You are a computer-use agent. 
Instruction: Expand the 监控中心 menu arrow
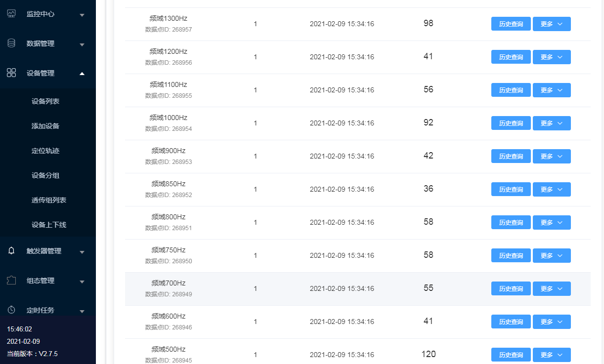click(x=82, y=15)
